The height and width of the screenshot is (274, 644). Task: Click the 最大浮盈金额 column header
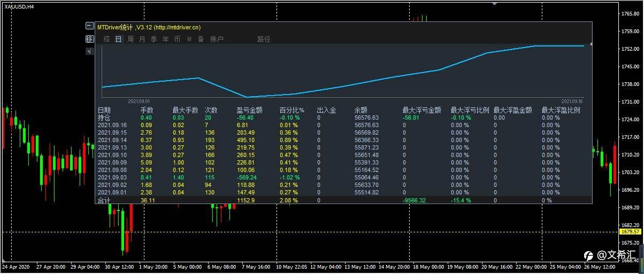[513, 111]
